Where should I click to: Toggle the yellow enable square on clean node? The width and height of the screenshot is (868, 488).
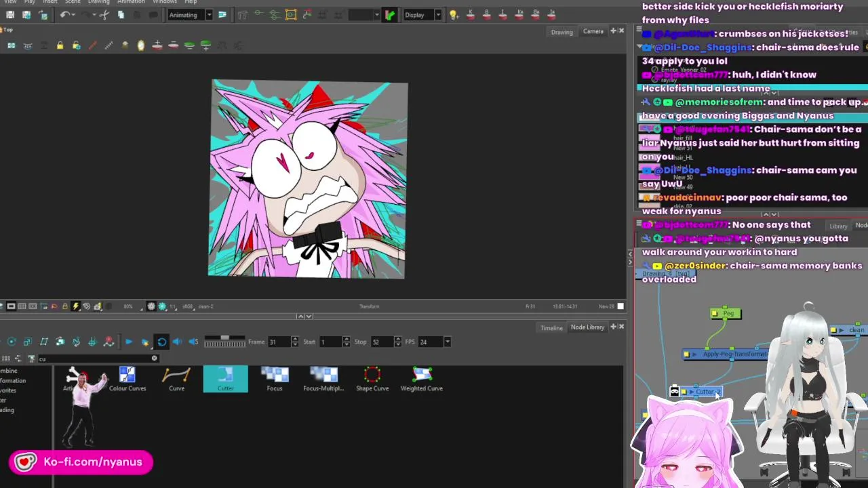833,330
